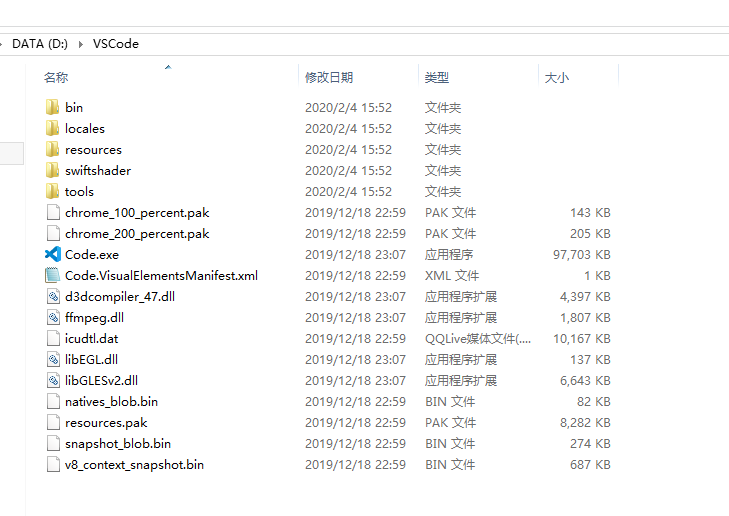Select file name d3dcompiler_47.dll

coord(120,297)
